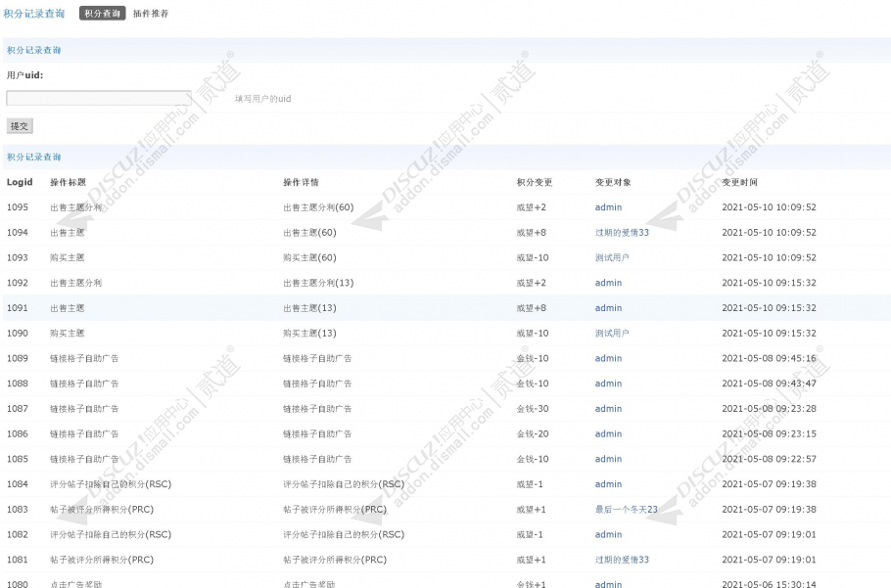Open admin link in Logid 1091 row

tap(608, 307)
